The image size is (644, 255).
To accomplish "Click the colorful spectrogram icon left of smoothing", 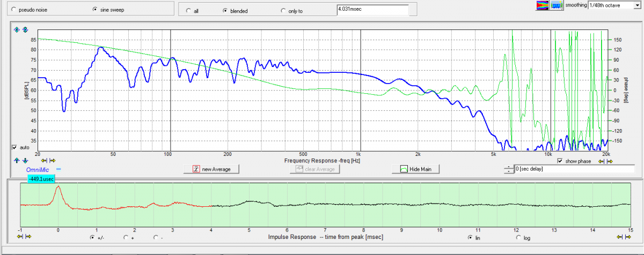I will (x=543, y=5).
